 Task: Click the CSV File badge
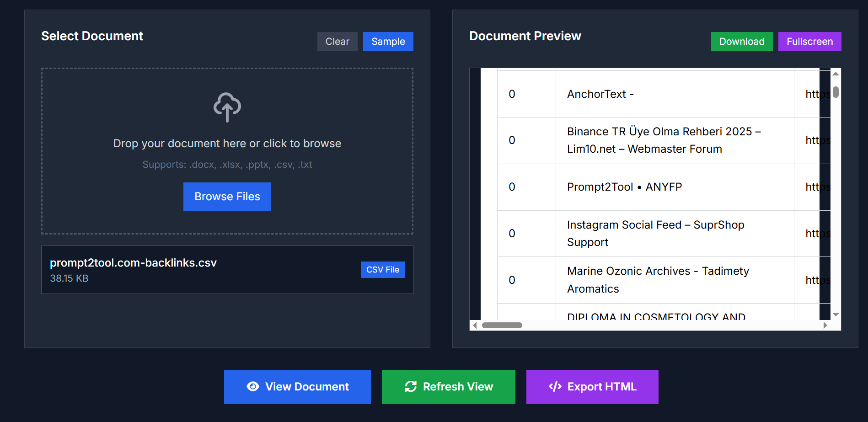[x=382, y=270]
